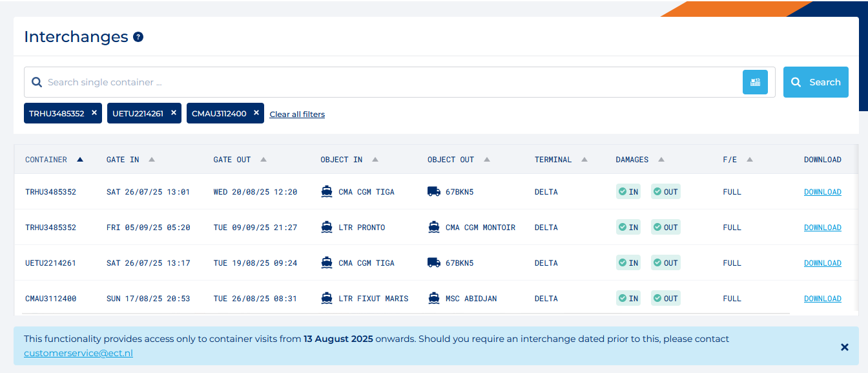Sort table by F/E column

point(736,160)
